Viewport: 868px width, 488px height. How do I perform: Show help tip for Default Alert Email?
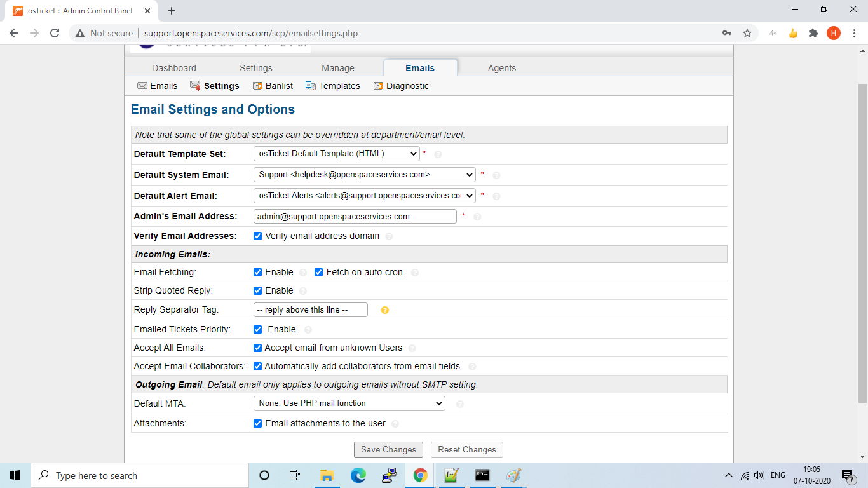pos(496,196)
